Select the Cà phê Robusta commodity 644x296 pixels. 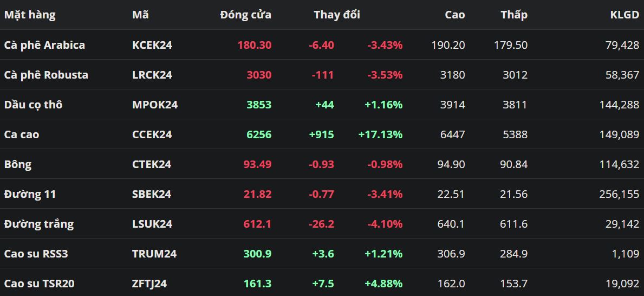pyautogui.click(x=46, y=75)
